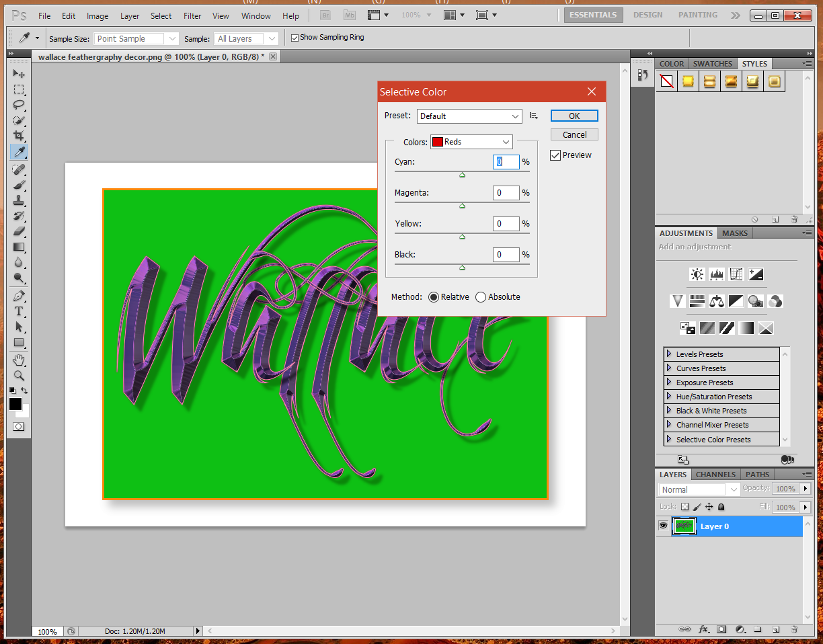823x644 pixels.
Task: Add a Levels adjustment from Adjustments panel
Action: 717,274
